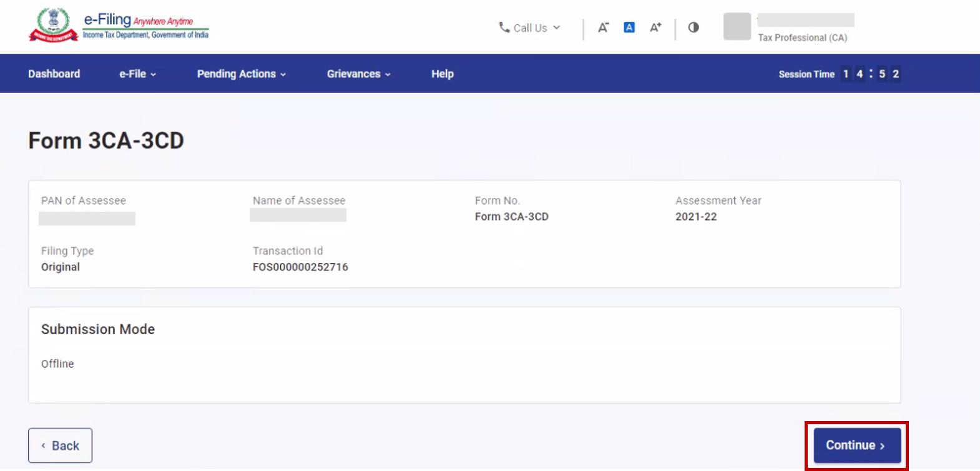Viewport: 980px width, 471px height.
Task: Expand the Call Us dropdown arrow
Action: pyautogui.click(x=557, y=27)
